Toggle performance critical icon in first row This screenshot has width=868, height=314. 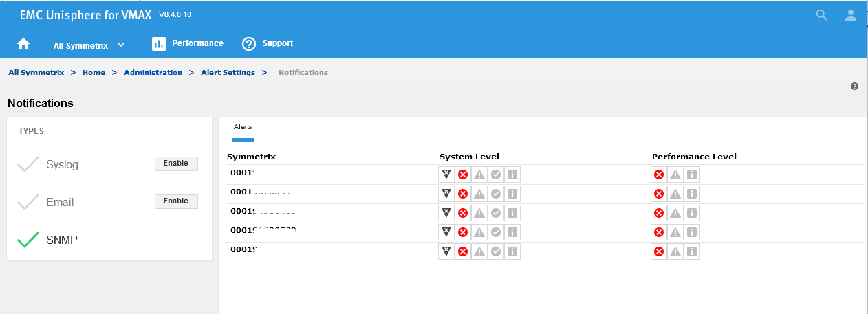click(659, 175)
